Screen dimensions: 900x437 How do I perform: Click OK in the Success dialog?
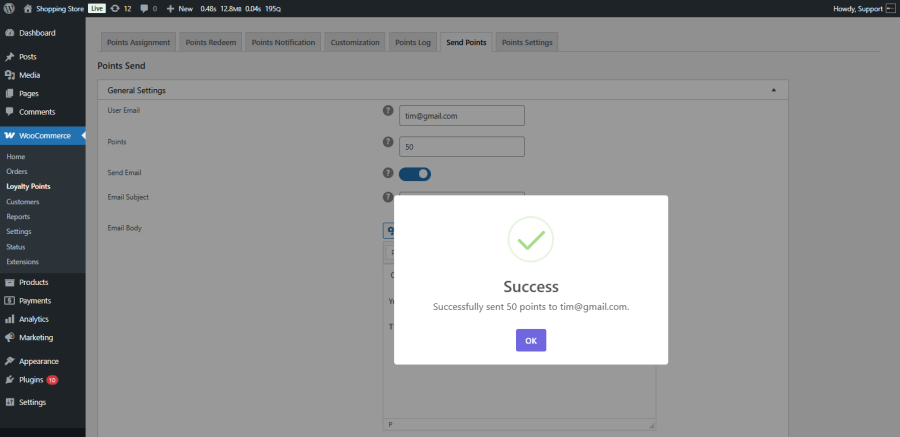point(531,340)
